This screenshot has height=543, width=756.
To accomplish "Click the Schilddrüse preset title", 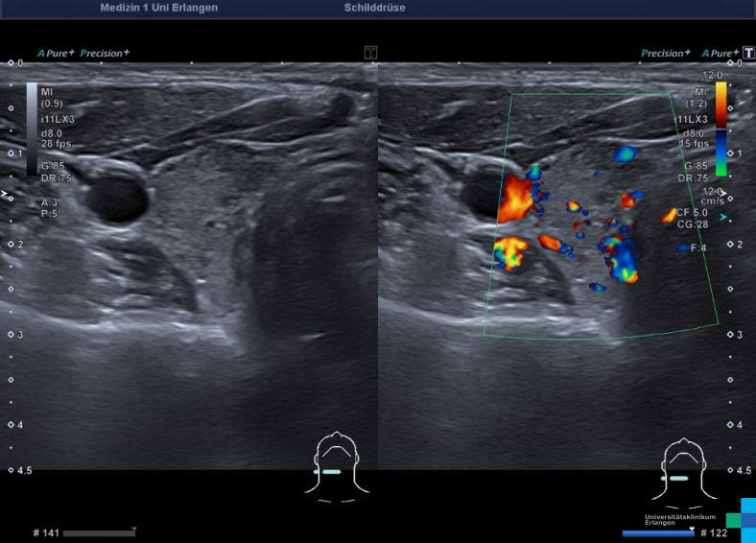I will [x=374, y=8].
